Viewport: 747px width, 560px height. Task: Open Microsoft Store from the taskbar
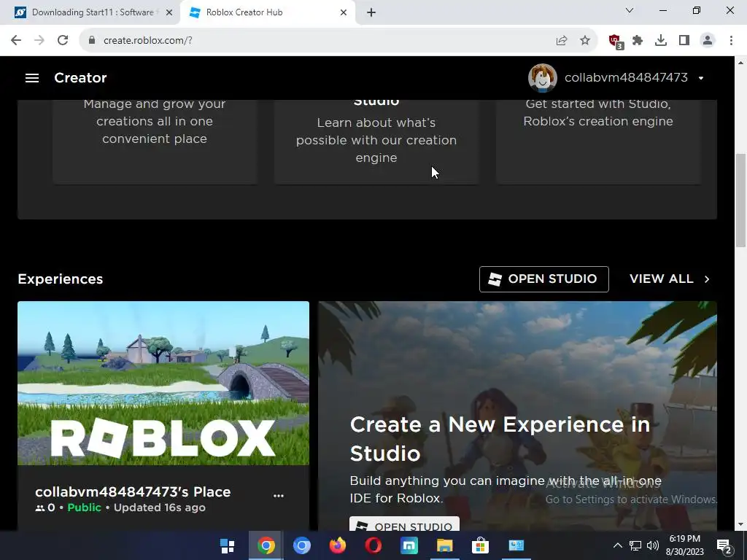point(480,545)
